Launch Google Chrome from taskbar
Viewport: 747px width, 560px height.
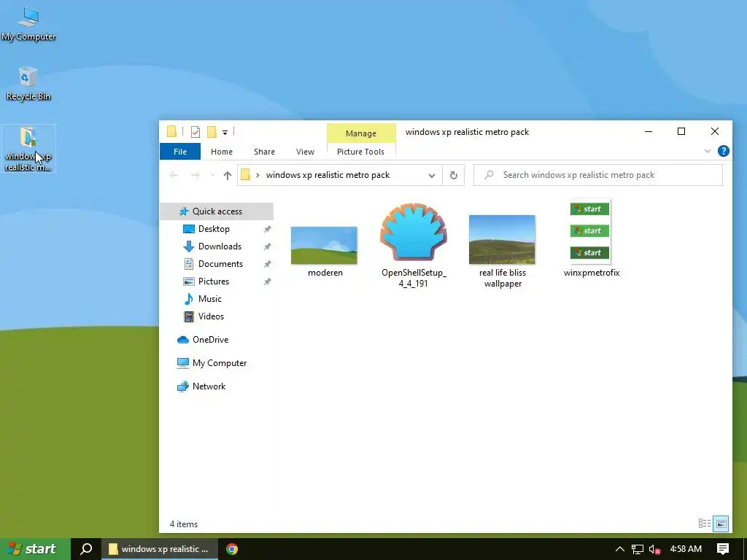pyautogui.click(x=232, y=549)
